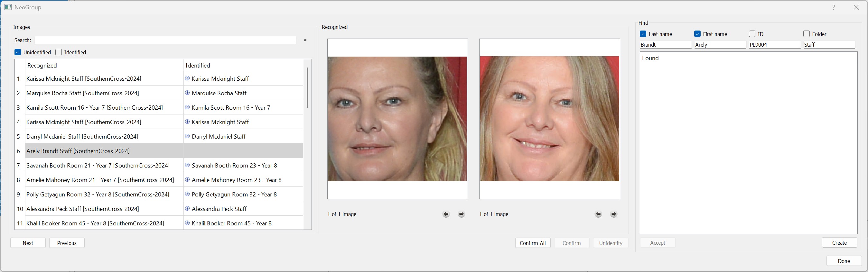Uncheck the Last name find checkbox

pyautogui.click(x=643, y=34)
